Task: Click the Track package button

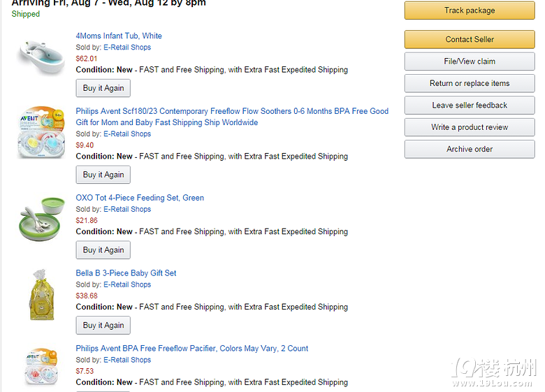Action: point(470,10)
